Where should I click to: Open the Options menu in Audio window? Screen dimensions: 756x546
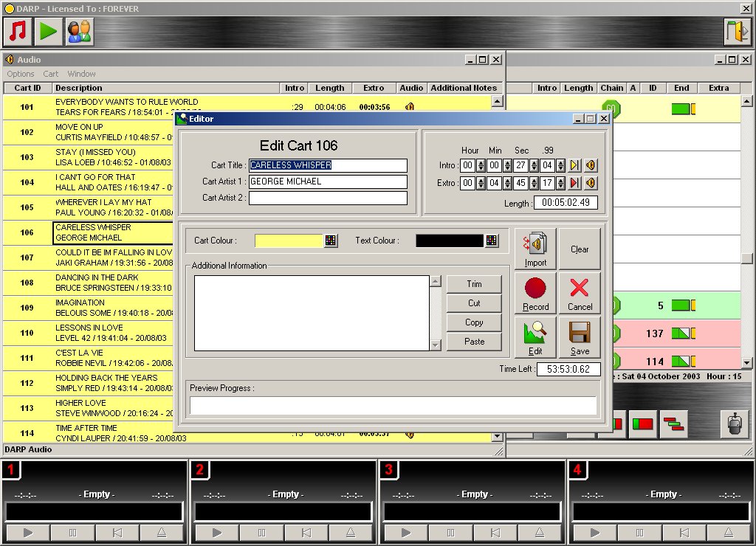click(x=21, y=74)
